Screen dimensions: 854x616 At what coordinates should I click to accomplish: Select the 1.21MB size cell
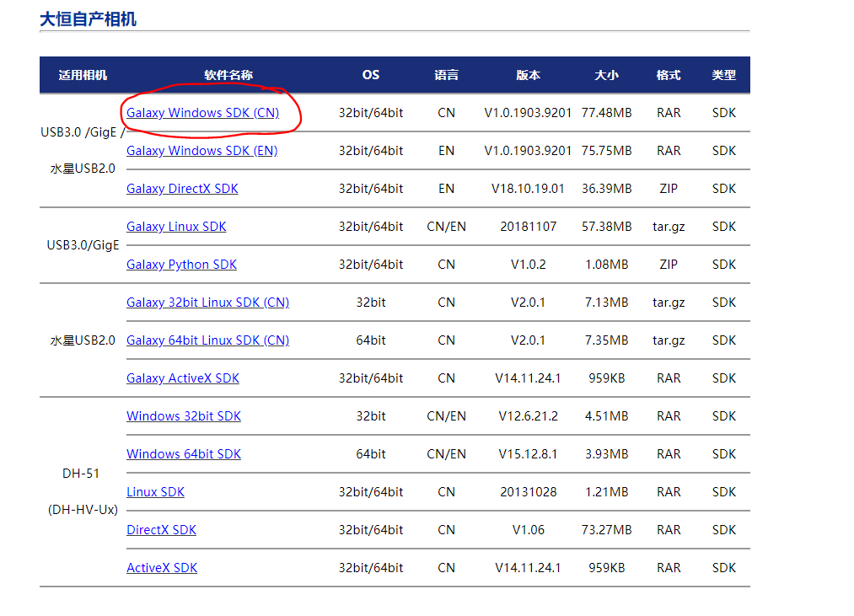point(607,492)
